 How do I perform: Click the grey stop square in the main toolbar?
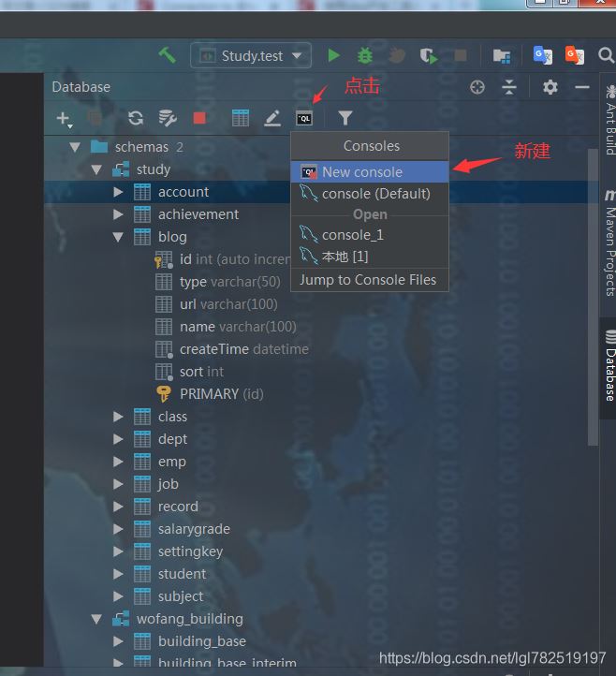click(461, 55)
